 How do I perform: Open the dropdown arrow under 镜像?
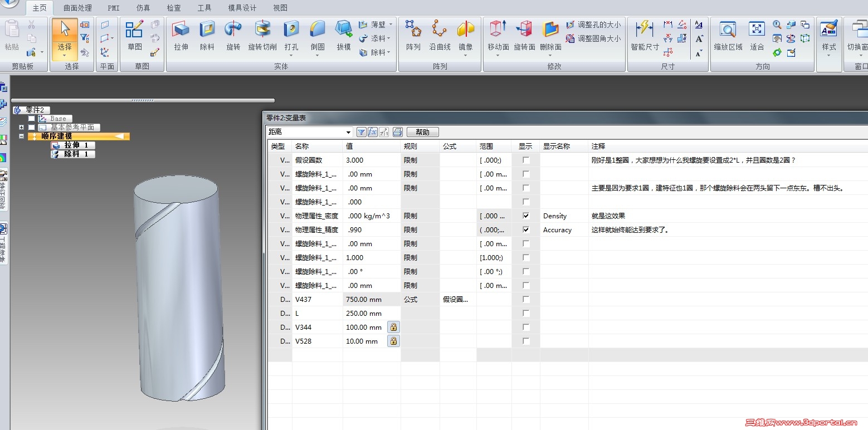click(x=466, y=55)
